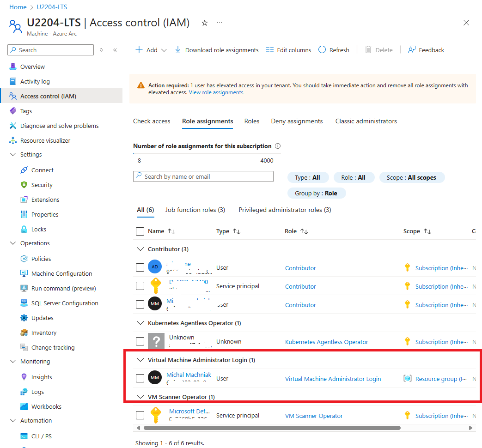Select Job function roles (3) tab
The width and height of the screenshot is (482, 448).
(195, 210)
